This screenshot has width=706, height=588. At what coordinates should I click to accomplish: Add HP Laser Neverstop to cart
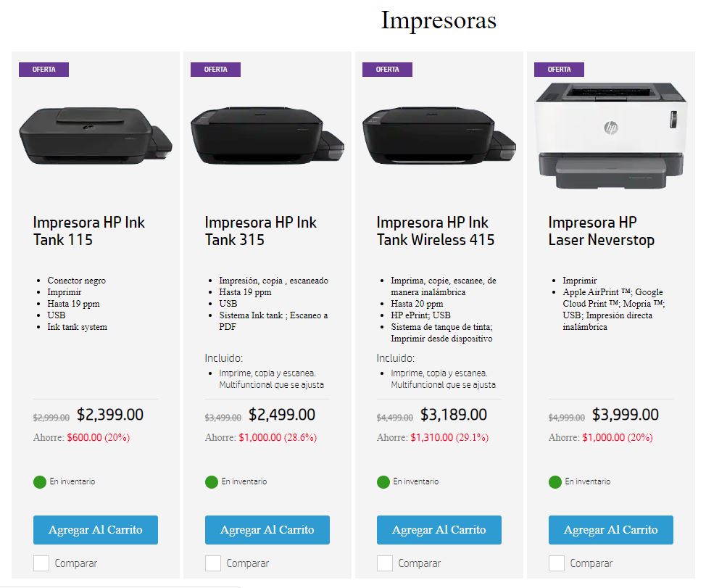click(611, 530)
